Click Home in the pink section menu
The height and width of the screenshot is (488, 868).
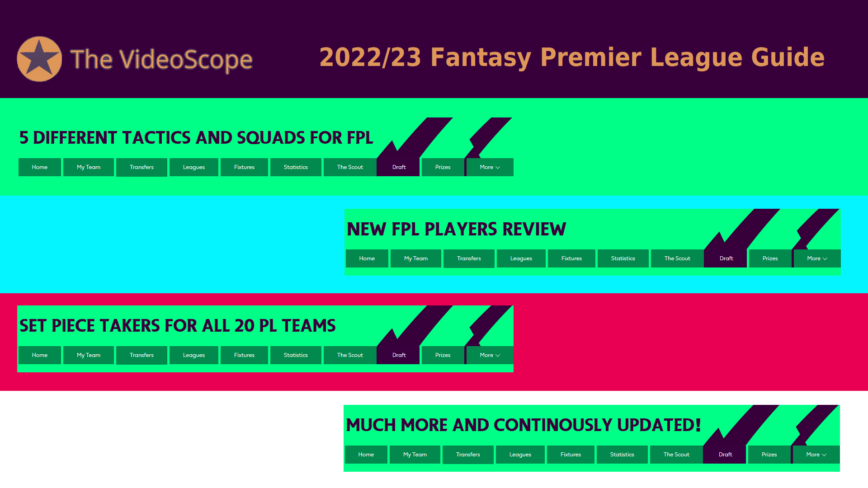39,355
